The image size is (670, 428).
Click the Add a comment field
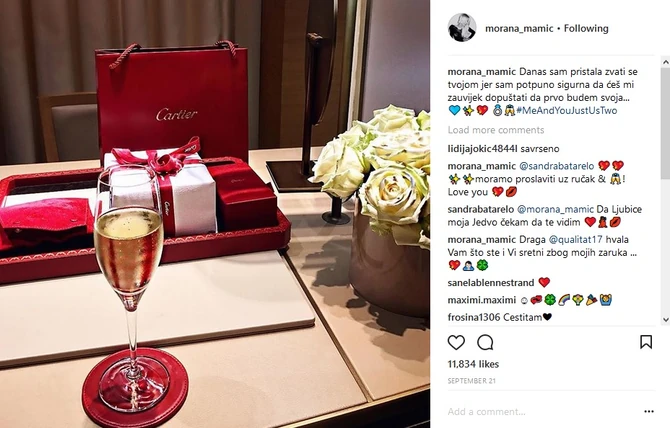tap(543, 412)
